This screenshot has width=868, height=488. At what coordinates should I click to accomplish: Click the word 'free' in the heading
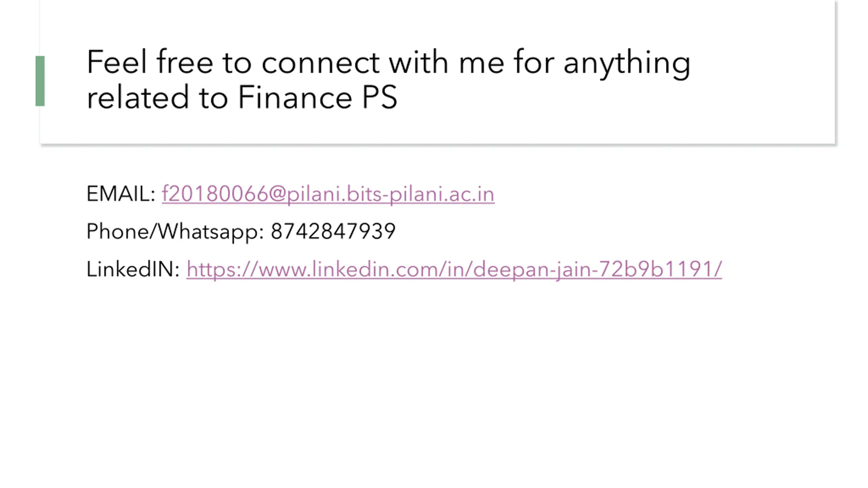coord(184,62)
